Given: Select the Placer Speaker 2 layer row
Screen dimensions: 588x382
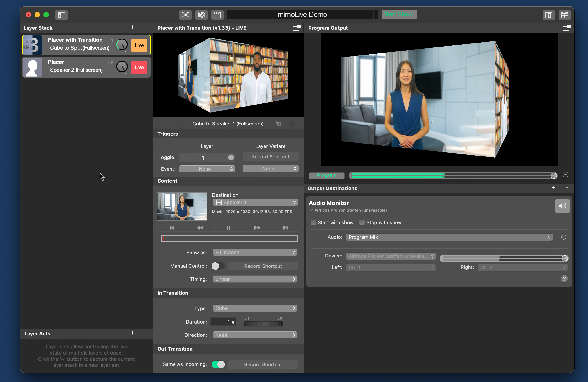Looking at the screenshot, I should coord(87,67).
